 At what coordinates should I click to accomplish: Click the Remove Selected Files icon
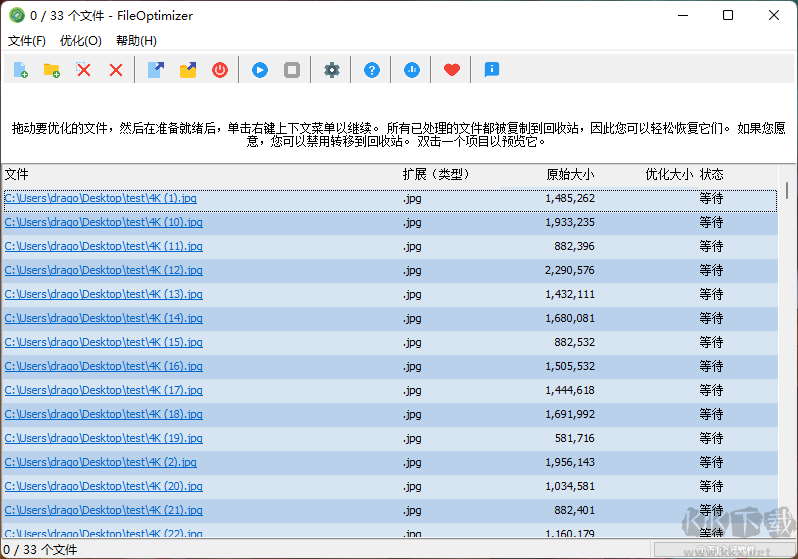point(84,70)
